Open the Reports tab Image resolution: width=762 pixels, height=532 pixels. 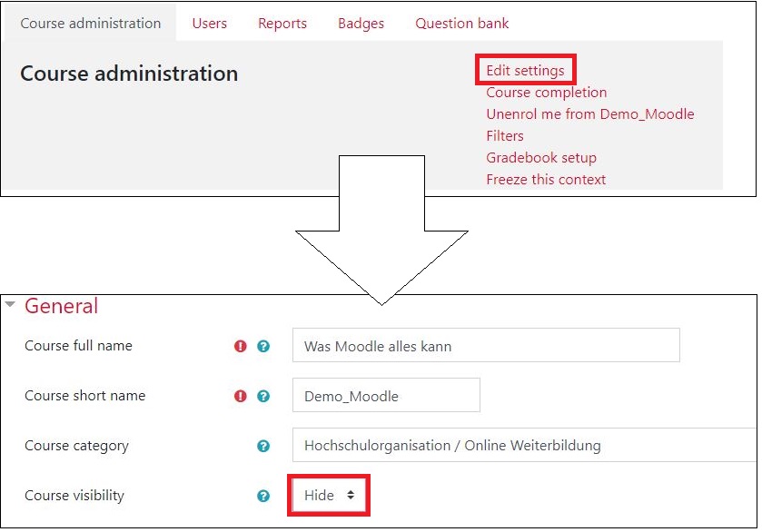click(x=282, y=24)
